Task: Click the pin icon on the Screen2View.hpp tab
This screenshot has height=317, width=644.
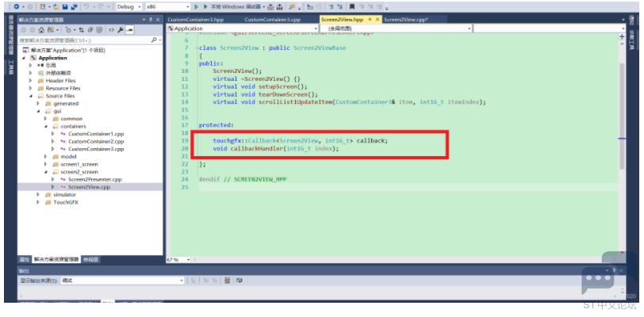Action: tap(370, 20)
